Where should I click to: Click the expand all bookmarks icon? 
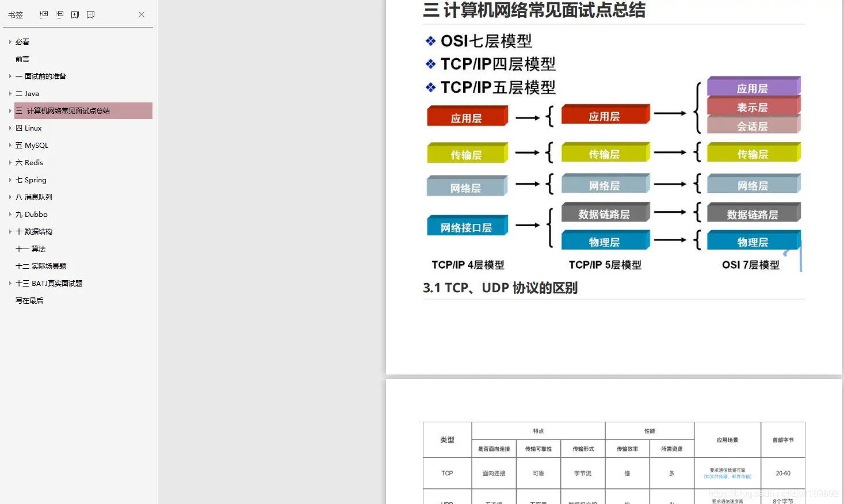43,14
